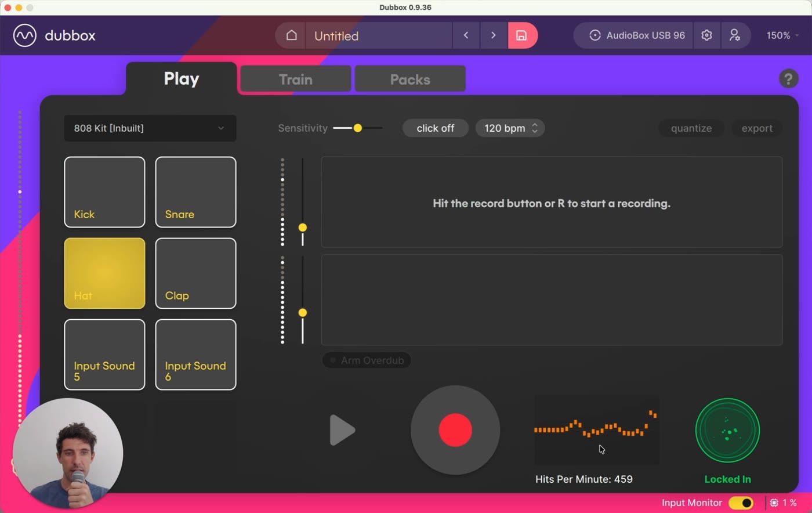Click the Sensitivity slider handle
Screen dimensions: 812x513
point(358,128)
